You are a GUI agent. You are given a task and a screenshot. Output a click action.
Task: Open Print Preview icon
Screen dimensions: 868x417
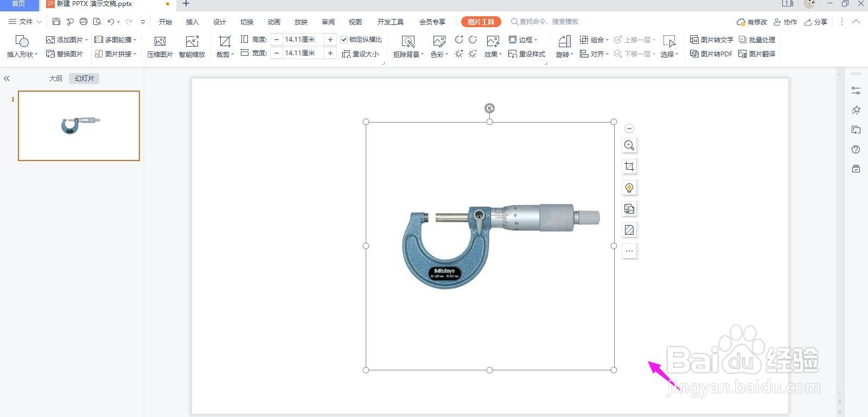coord(97,22)
